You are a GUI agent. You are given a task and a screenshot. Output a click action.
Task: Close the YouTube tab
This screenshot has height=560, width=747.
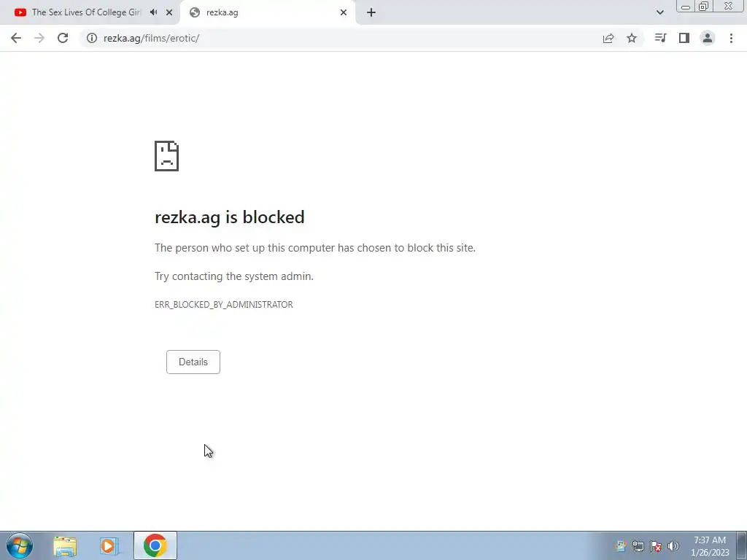169,13
